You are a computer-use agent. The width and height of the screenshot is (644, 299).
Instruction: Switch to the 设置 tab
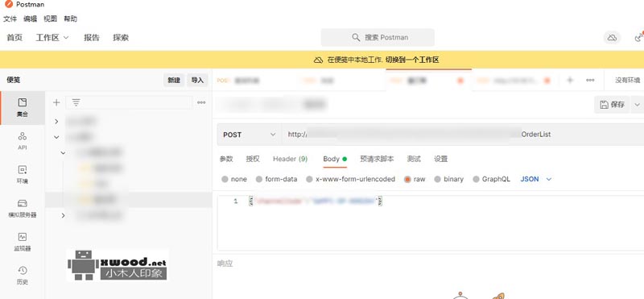click(x=440, y=159)
